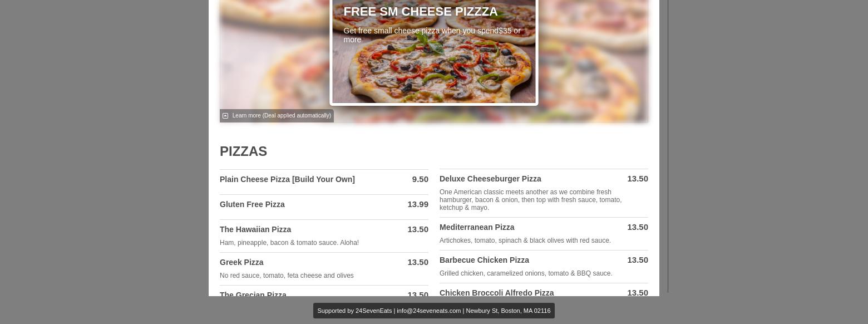Click the 13.99 price for Gluten Free Pizza
The width and height of the screenshot is (868, 324).
[x=418, y=204]
